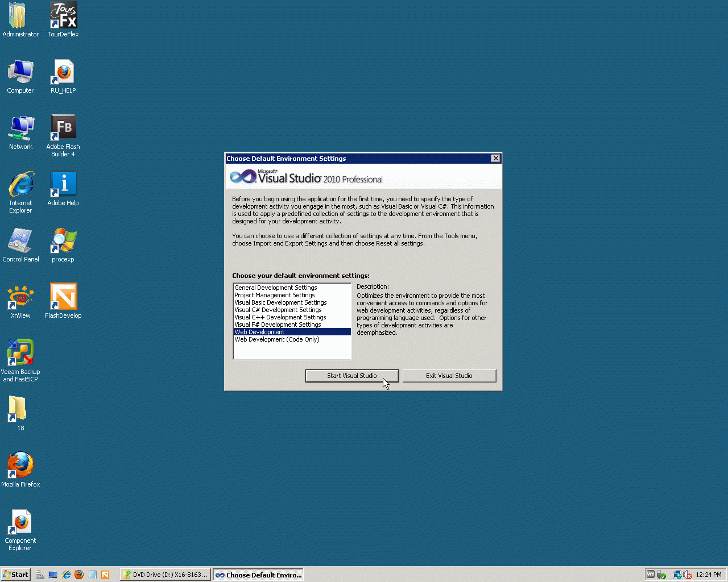Select the Control Panel desktop icon
Image resolution: width=728 pixels, height=582 pixels.
[20, 246]
